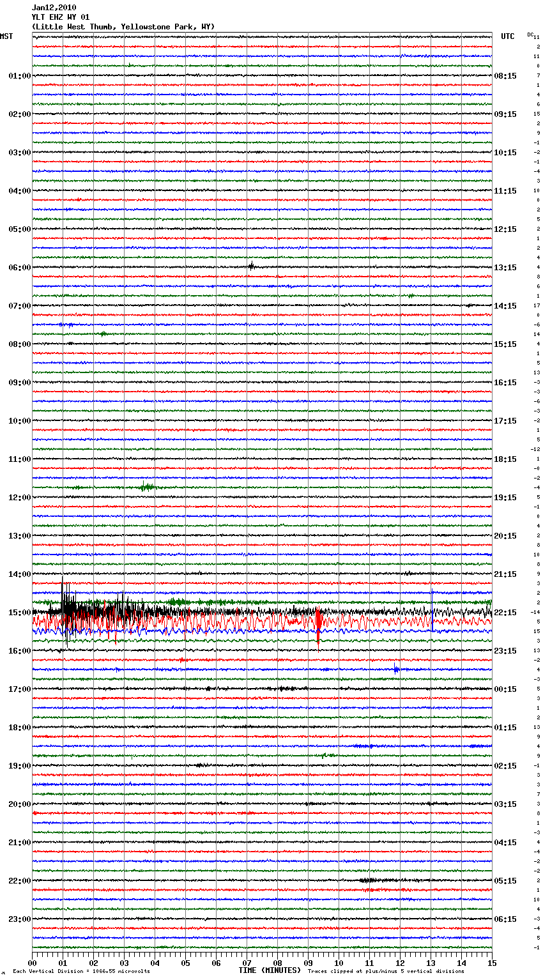The width and height of the screenshot is (543, 980).
Task: Select the 02:00 MST time label
Action: [x=20, y=114]
